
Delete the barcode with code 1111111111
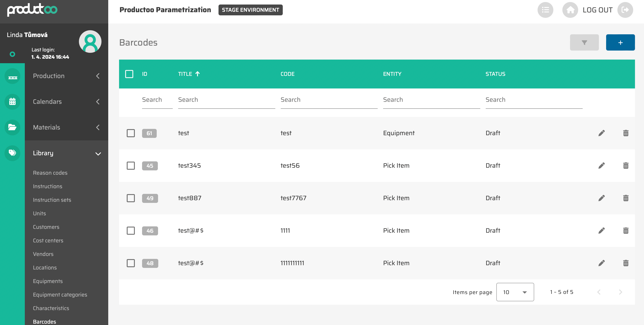coord(626,263)
